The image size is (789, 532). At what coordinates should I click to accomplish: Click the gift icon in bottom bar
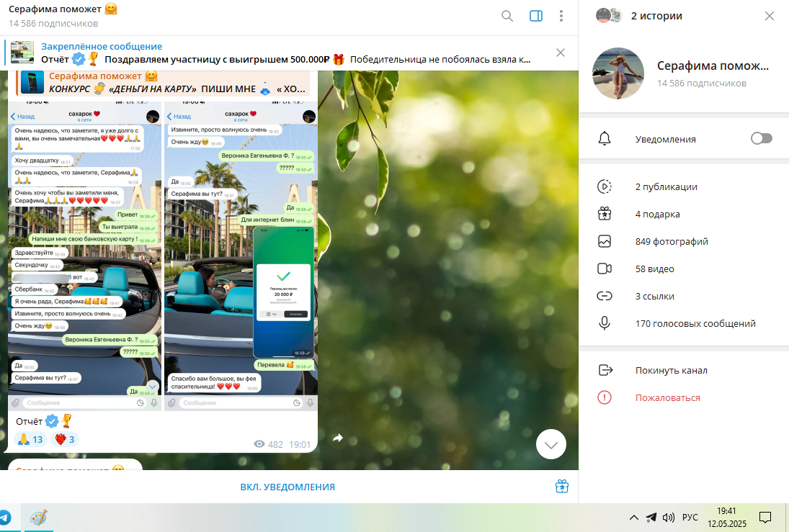[x=562, y=487]
